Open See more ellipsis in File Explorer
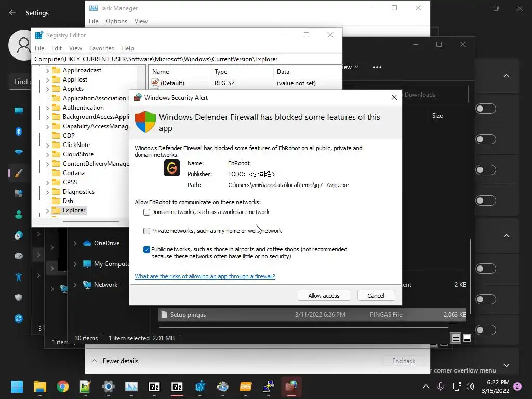 point(377,67)
